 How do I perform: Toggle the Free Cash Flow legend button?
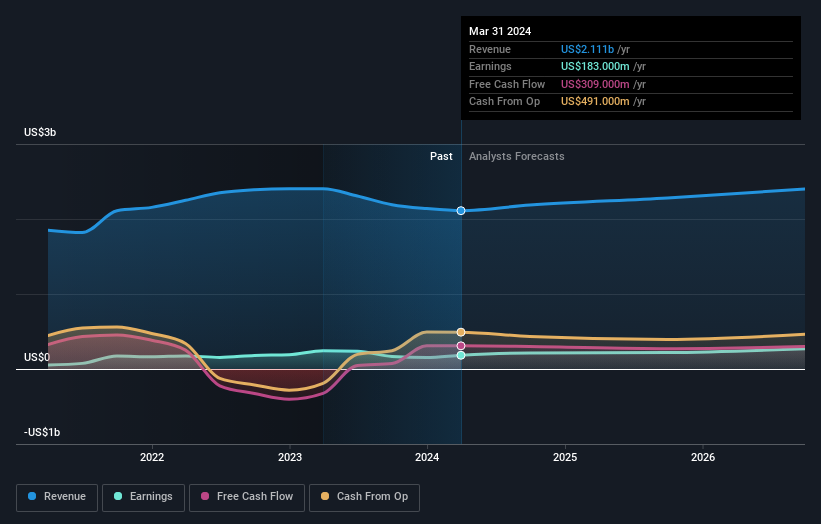pyautogui.click(x=247, y=497)
